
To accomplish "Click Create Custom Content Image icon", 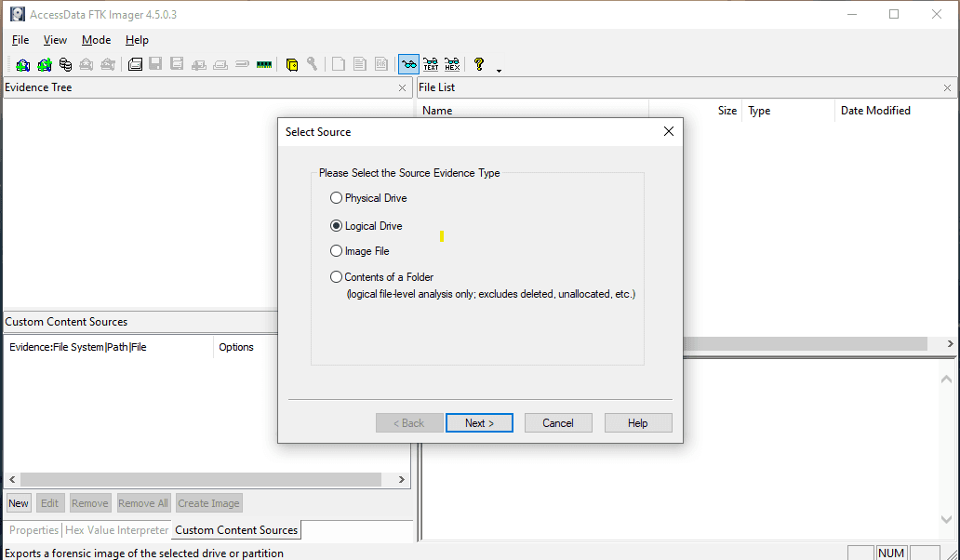I will coord(220,64).
